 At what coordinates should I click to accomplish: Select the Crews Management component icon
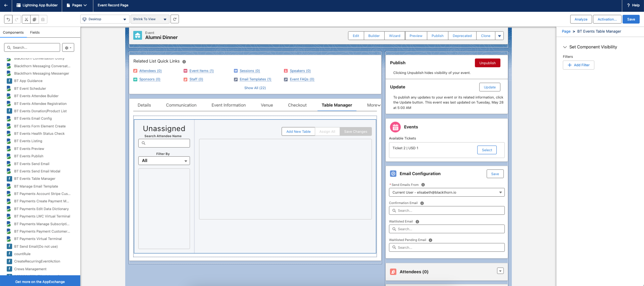(9, 269)
